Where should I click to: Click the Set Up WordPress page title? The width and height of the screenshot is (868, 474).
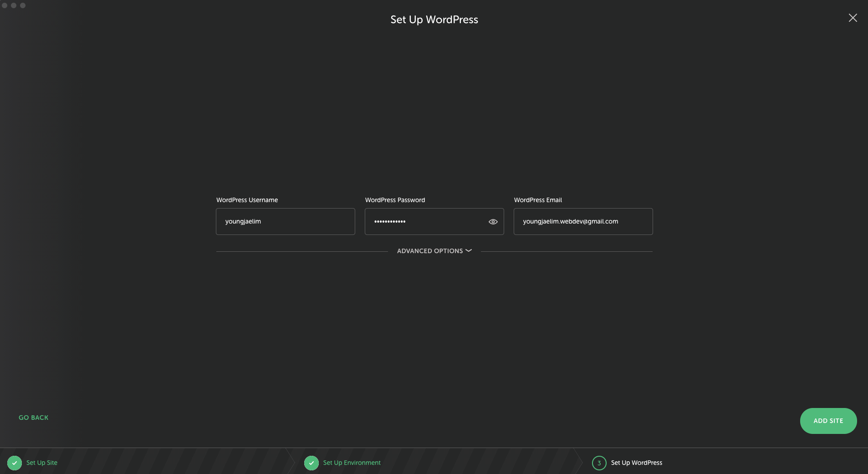(434, 20)
